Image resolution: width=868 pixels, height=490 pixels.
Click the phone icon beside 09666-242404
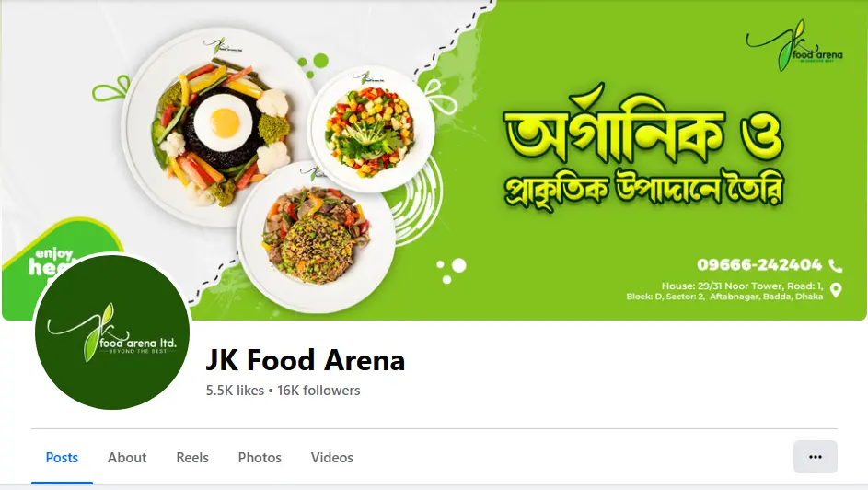coord(836,266)
